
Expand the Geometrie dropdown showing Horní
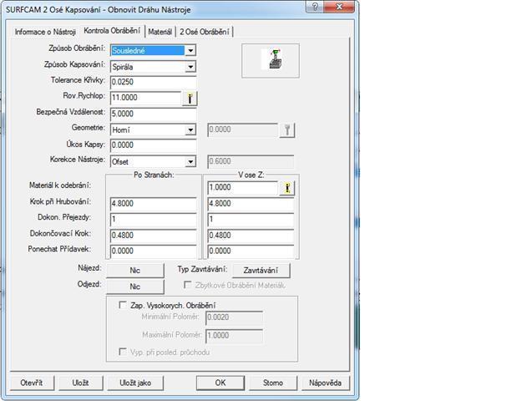click(x=190, y=129)
